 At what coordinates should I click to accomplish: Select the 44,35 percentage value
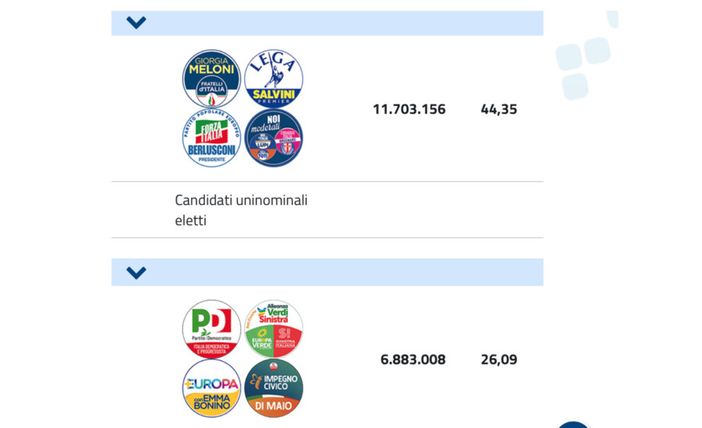point(499,109)
